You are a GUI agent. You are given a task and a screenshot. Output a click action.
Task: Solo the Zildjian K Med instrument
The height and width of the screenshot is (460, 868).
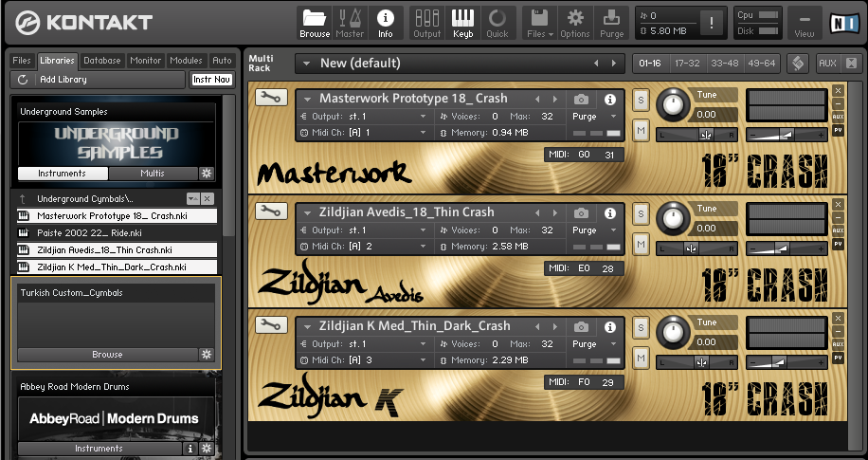[x=641, y=327]
